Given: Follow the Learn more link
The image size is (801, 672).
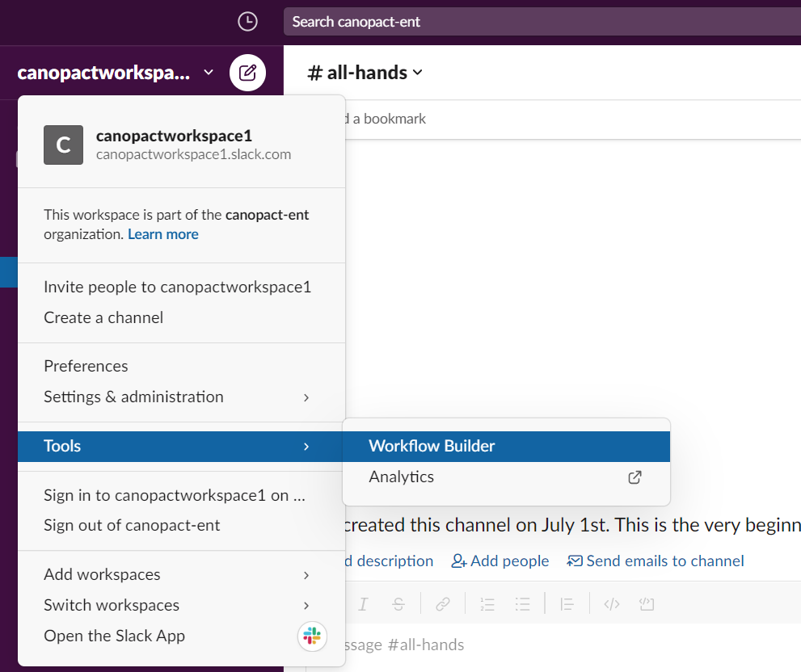Looking at the screenshot, I should coord(163,234).
